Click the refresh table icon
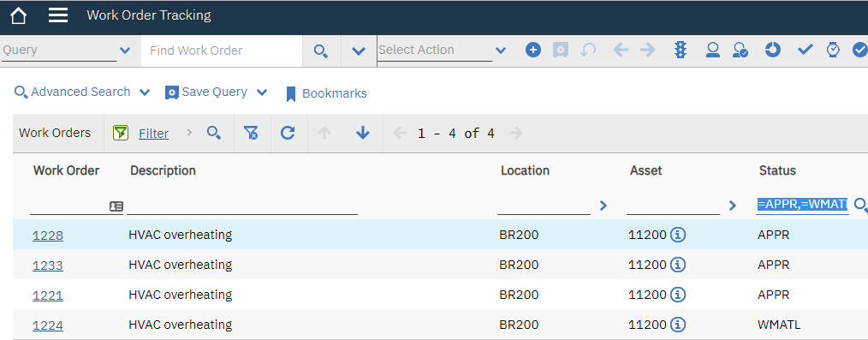The width and height of the screenshot is (868, 340). (x=288, y=133)
